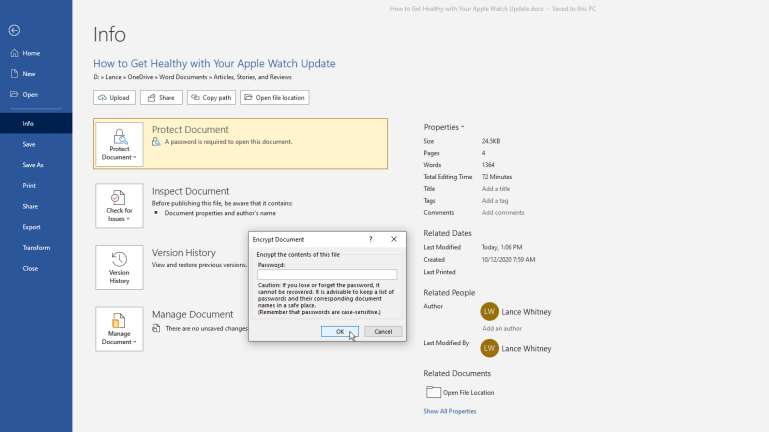This screenshot has width=769, height=432.
Task: Click Add a title field
Action: tap(496, 189)
